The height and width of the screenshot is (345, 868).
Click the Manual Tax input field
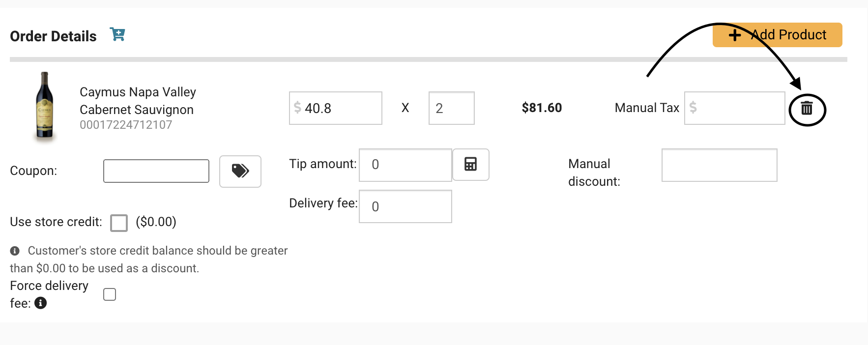point(735,108)
